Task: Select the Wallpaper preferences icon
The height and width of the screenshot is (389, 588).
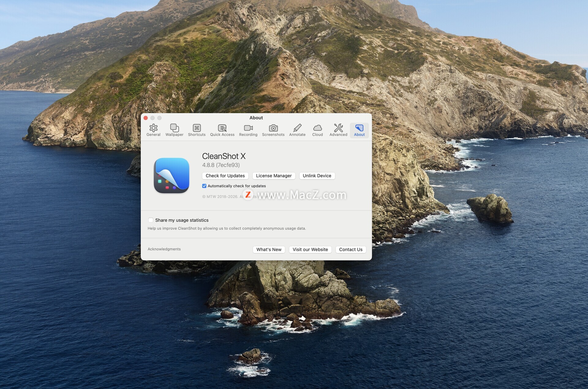Action: [174, 128]
